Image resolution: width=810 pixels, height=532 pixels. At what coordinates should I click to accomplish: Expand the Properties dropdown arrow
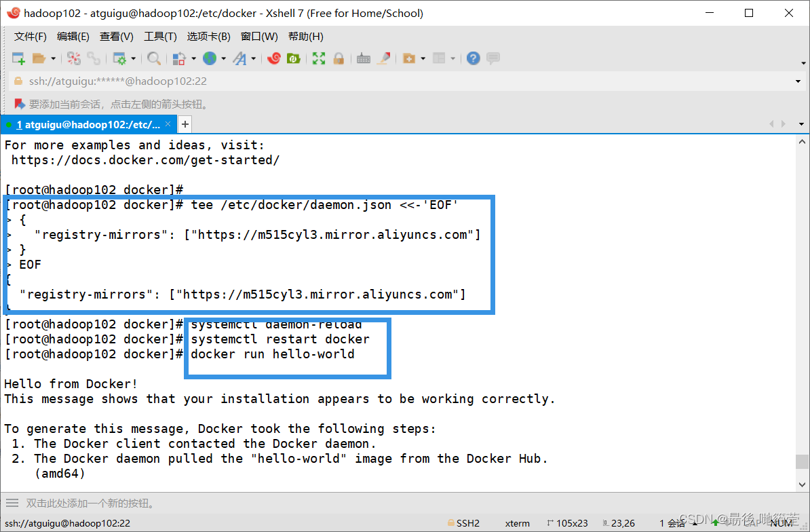133,59
